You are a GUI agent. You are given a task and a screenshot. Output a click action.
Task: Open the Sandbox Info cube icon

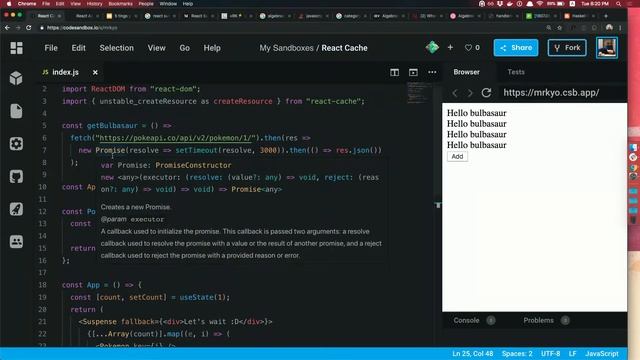(x=16, y=78)
